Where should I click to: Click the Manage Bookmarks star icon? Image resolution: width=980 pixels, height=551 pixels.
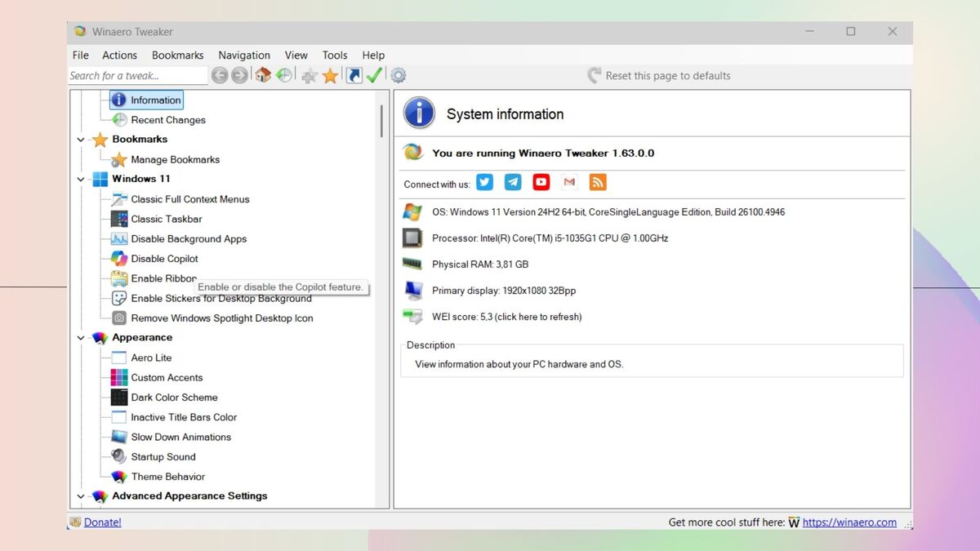pos(119,159)
